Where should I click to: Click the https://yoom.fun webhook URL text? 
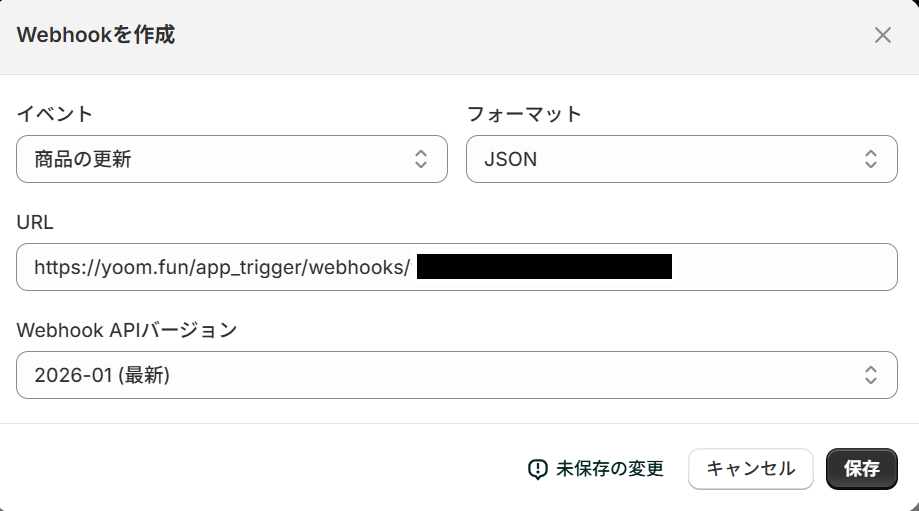[x=221, y=267]
